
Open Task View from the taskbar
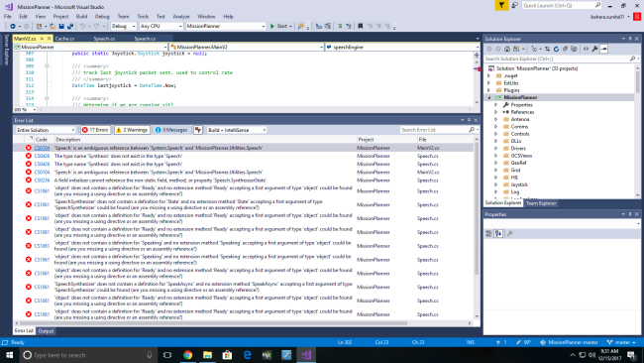coord(167,355)
